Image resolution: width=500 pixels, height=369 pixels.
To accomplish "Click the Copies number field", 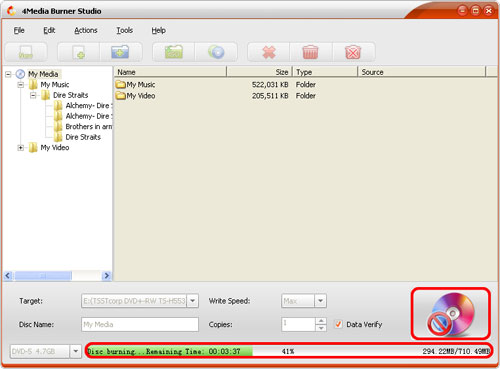I will coord(298,324).
